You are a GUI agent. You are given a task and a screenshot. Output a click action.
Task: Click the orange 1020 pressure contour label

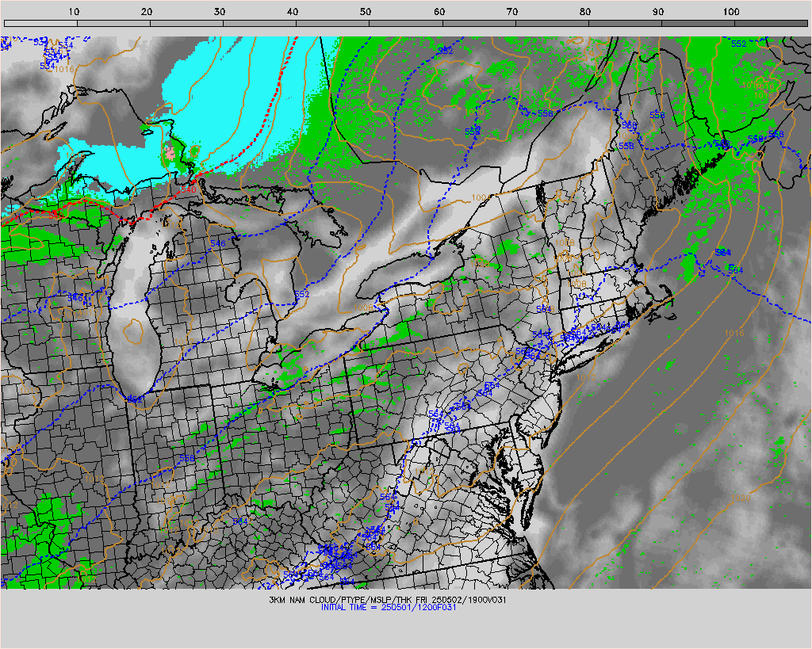click(x=741, y=498)
